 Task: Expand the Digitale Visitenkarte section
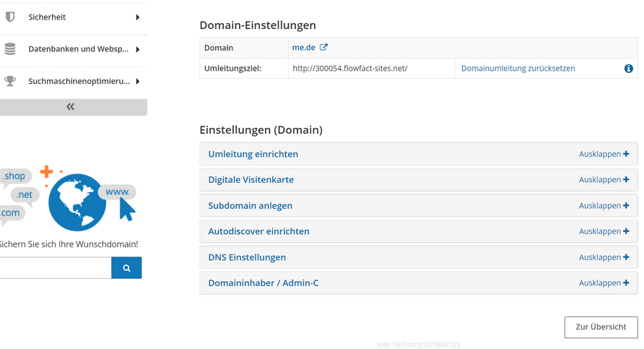click(419, 180)
